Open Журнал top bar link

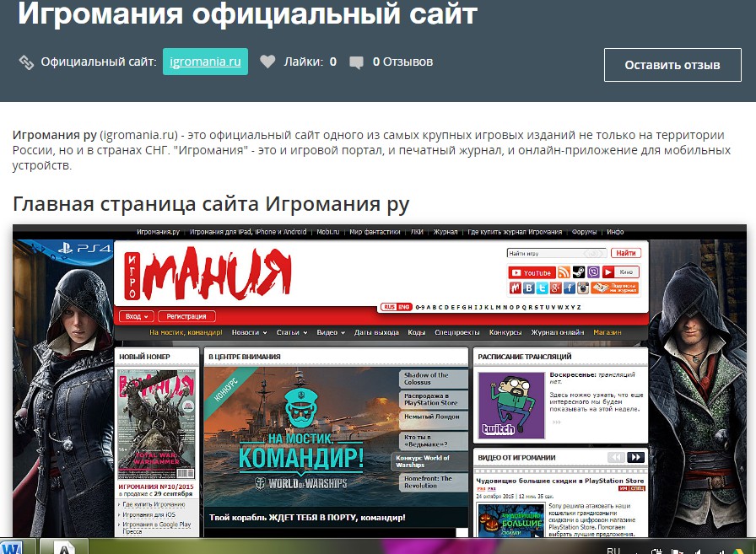[445, 232]
